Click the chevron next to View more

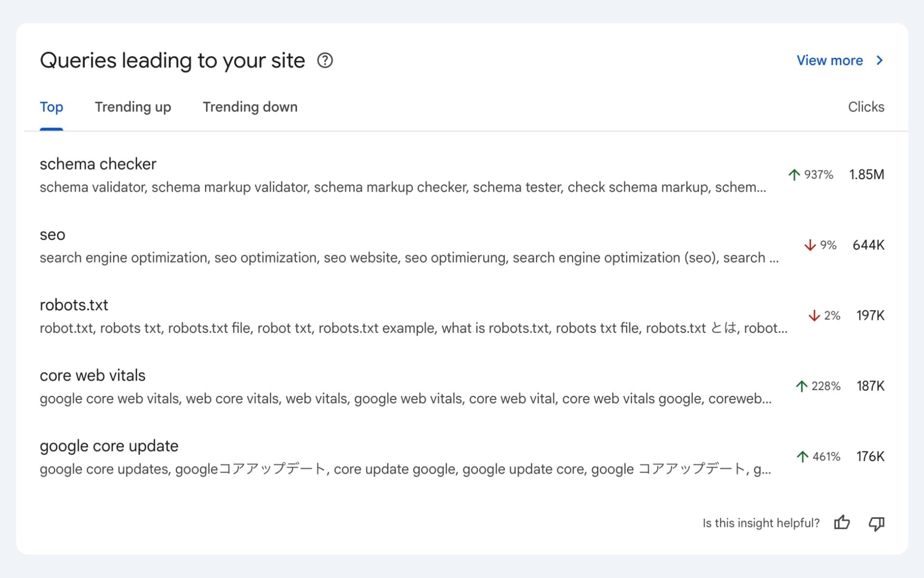pos(880,60)
